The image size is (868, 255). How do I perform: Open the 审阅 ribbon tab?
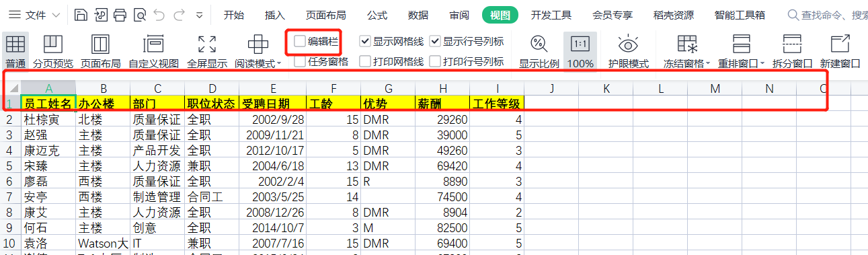pos(459,15)
